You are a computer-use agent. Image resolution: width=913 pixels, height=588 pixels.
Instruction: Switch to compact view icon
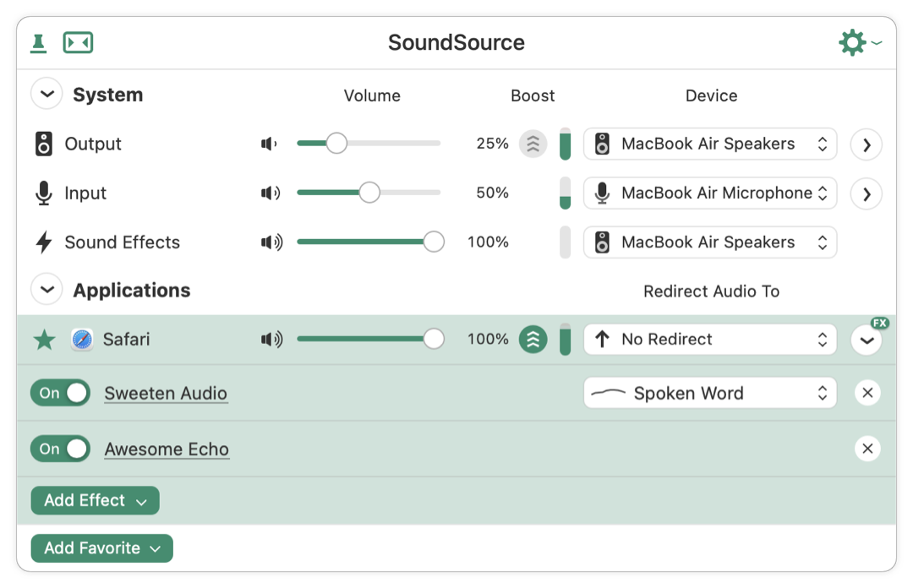(78, 42)
